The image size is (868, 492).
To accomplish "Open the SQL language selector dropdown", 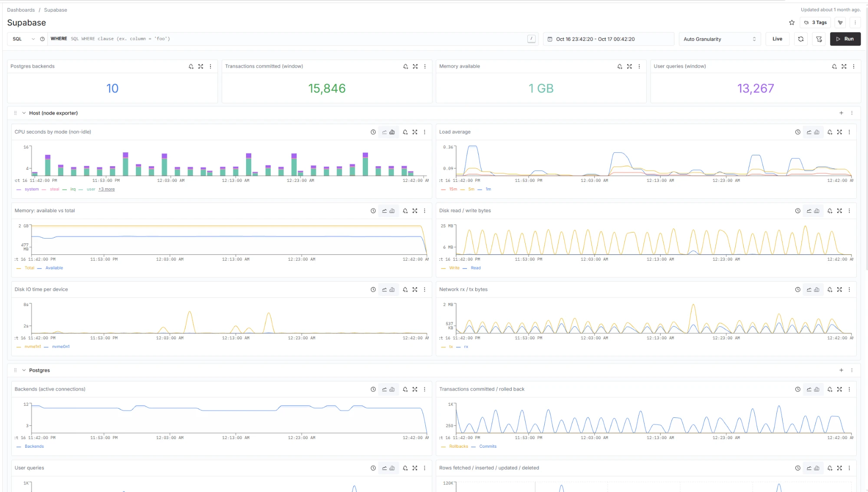I will point(23,39).
